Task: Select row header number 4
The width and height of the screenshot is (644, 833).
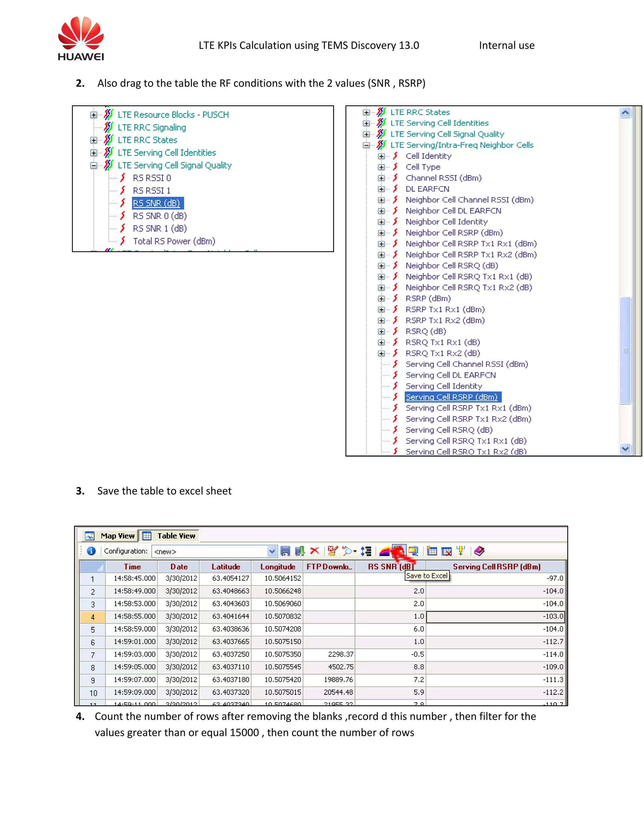Action: coord(93,617)
